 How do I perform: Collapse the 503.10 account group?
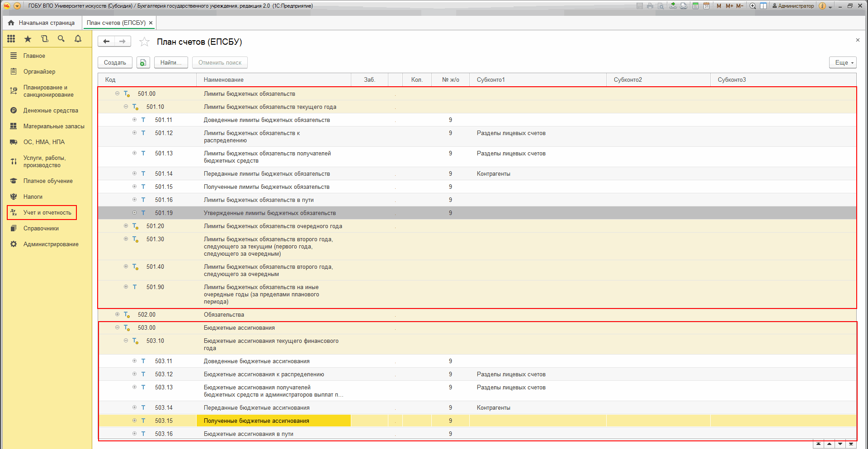click(x=126, y=341)
